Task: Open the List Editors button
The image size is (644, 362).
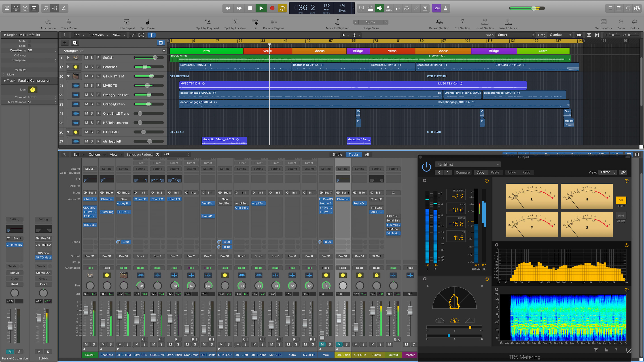Action: point(610,8)
